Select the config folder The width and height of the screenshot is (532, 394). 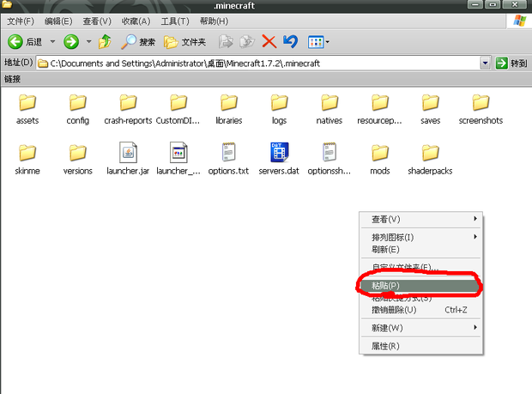click(x=78, y=109)
